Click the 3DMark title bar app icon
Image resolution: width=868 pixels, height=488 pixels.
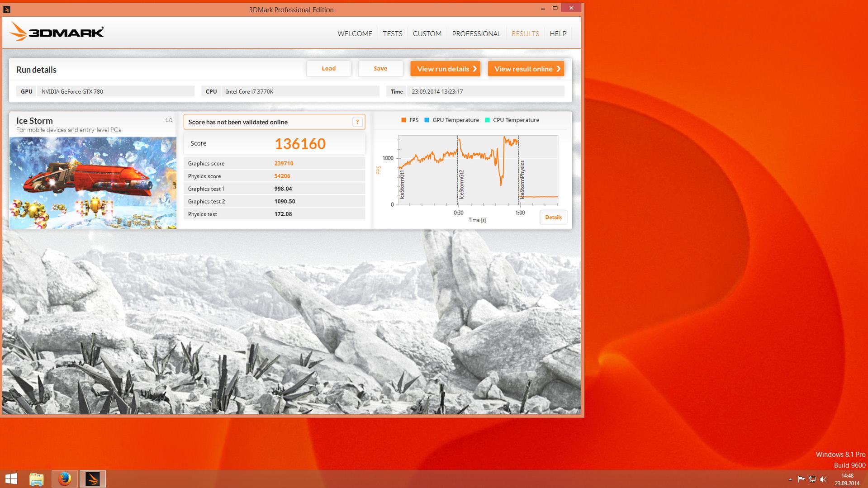click(7, 9)
